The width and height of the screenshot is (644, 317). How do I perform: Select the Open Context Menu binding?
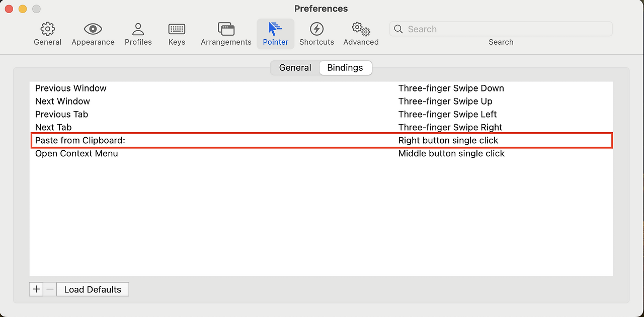tap(201, 153)
